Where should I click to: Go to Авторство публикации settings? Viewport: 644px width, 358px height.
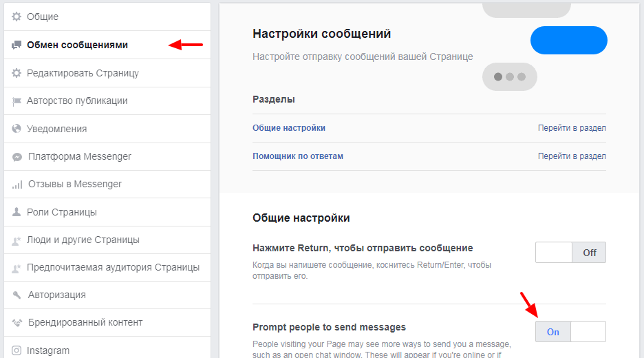pos(107,101)
